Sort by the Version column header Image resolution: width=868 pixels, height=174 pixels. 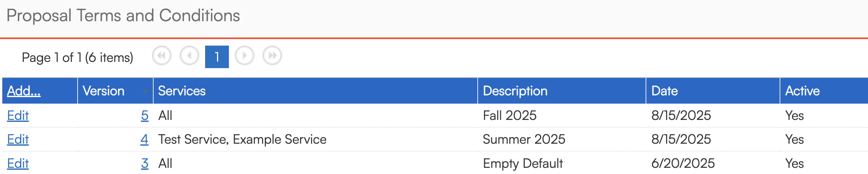click(103, 91)
